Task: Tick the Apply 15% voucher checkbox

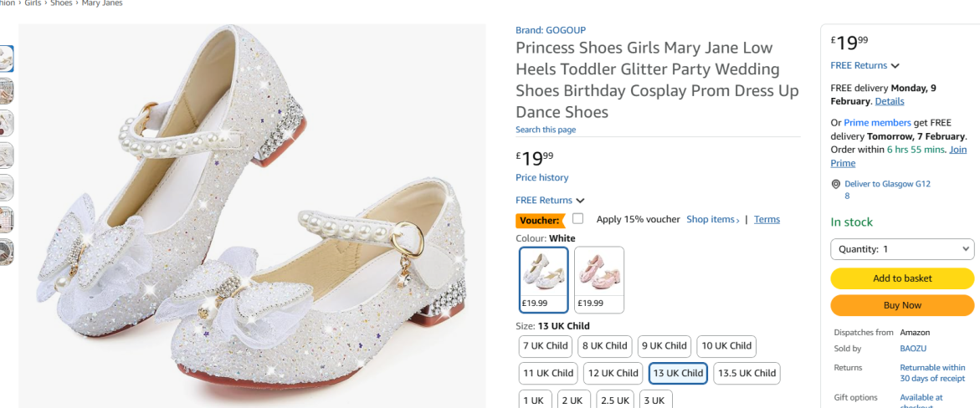Action: point(577,219)
